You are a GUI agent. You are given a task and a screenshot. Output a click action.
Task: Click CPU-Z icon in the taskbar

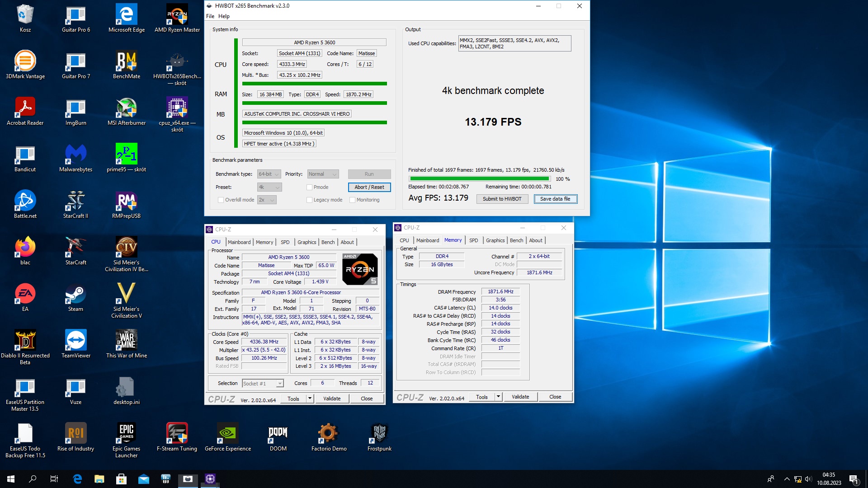pyautogui.click(x=210, y=479)
